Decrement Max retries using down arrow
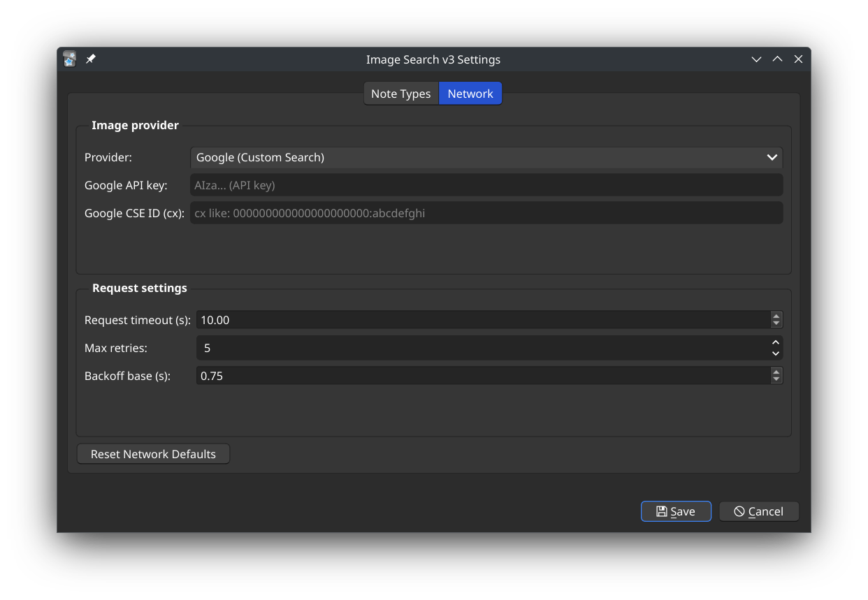The image size is (868, 600). [776, 353]
